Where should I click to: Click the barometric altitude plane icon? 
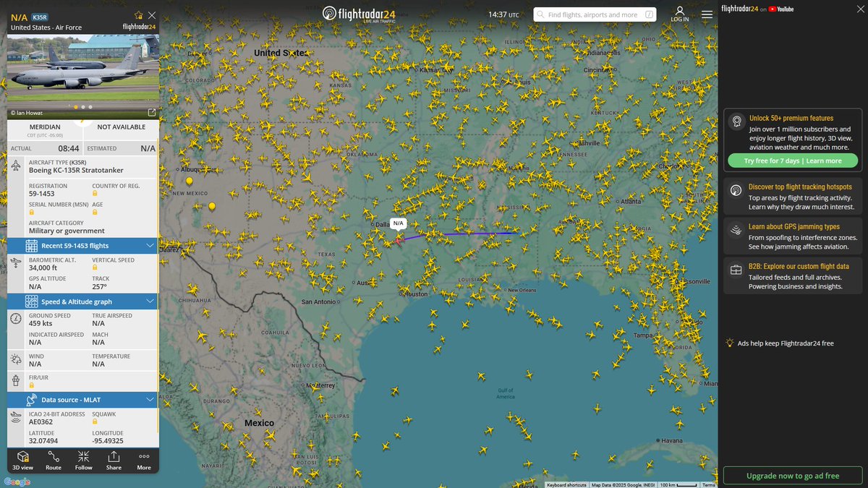pos(17,264)
